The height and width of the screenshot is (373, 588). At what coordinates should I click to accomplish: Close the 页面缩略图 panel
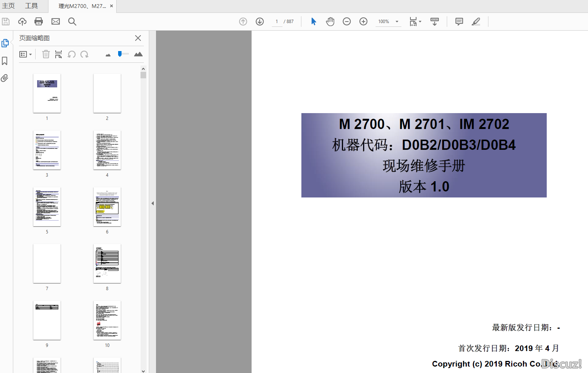tap(138, 38)
